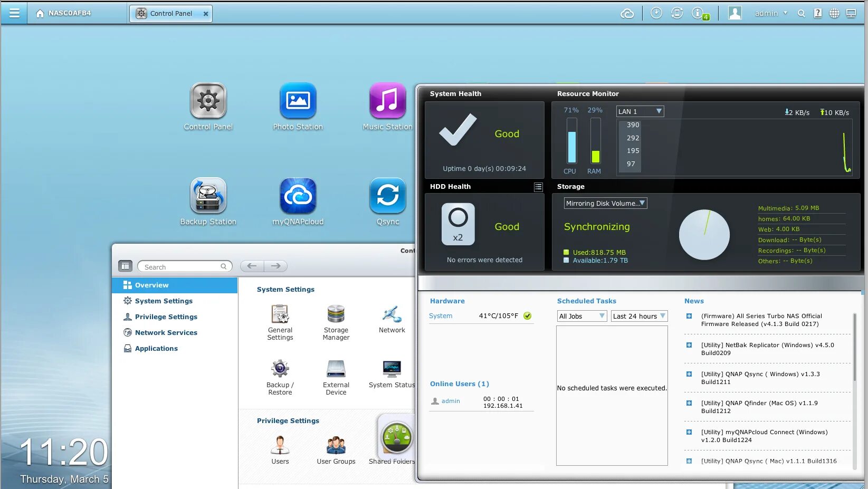This screenshot has width=868, height=489.
Task: Open the top bar search magnifier
Action: tap(802, 14)
